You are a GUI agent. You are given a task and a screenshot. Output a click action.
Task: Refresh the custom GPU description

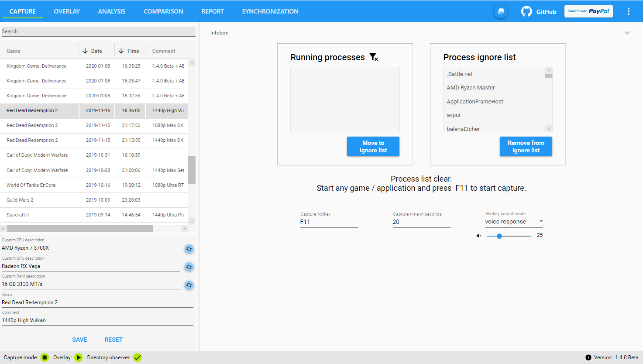tap(189, 267)
